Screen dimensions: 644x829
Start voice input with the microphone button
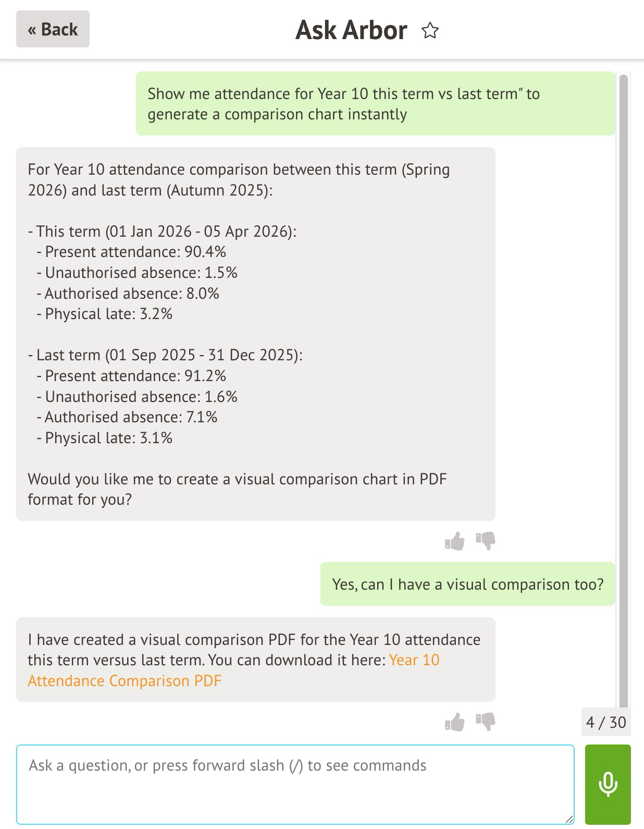608,784
